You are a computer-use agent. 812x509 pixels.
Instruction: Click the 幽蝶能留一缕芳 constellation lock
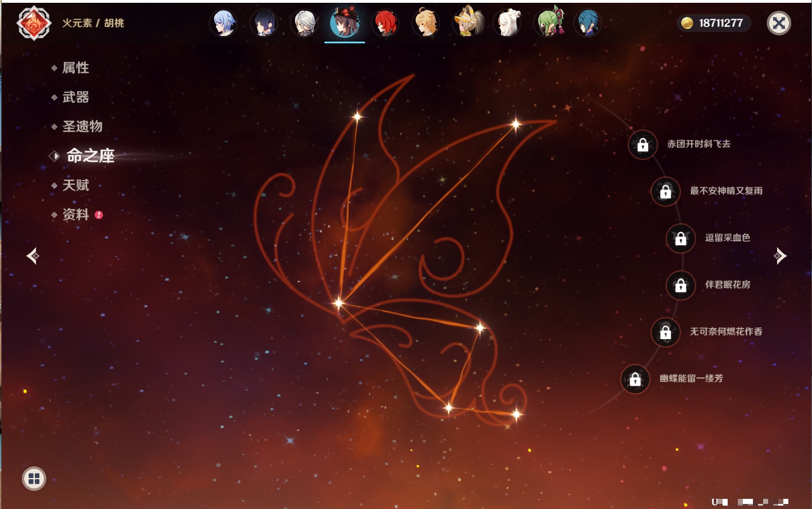635,379
